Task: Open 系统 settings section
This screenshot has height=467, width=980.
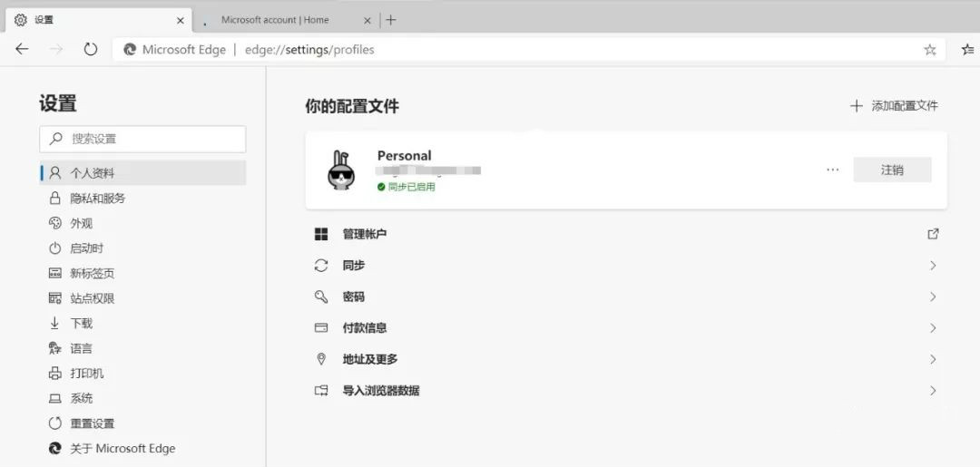Action: (142, 398)
